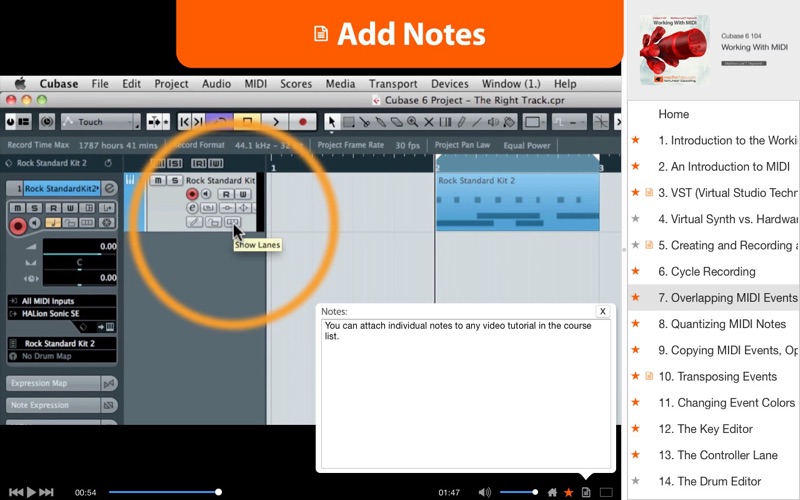800x500 pixels.
Task: Click the inspector volume value slider
Action: point(79,246)
